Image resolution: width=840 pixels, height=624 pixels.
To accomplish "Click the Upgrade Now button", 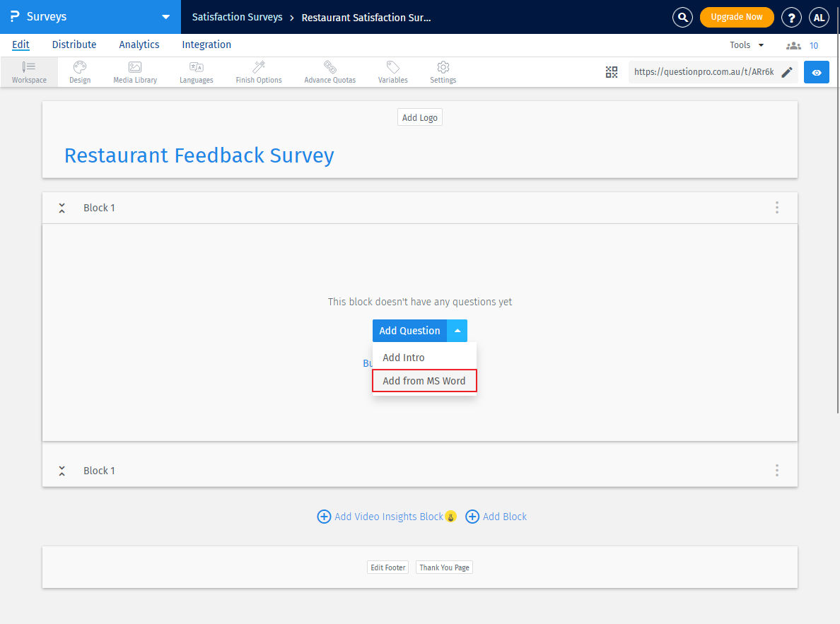I will pos(737,17).
